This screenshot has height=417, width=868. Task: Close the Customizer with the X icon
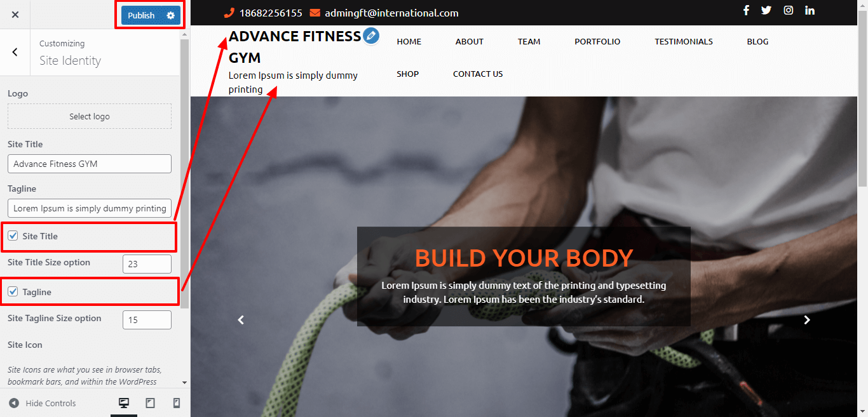coord(15,15)
